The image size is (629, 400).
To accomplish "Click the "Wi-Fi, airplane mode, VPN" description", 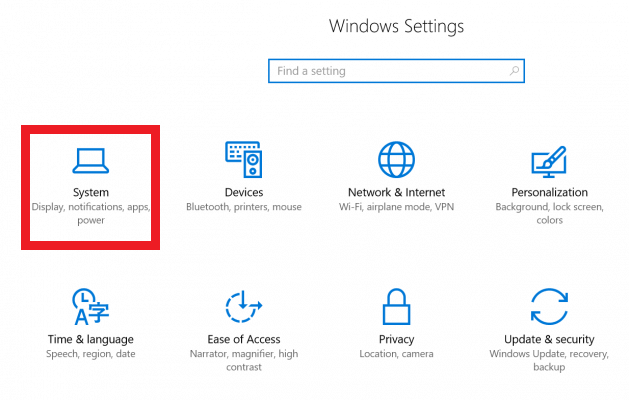I will (397, 207).
